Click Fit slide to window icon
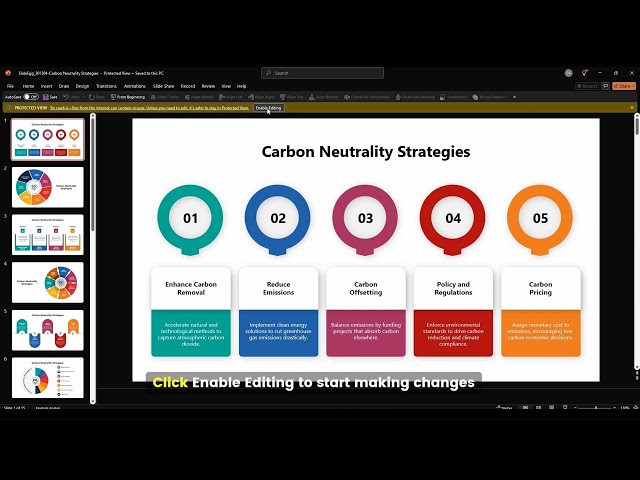Screen dimensions: 640x480 click(636, 407)
